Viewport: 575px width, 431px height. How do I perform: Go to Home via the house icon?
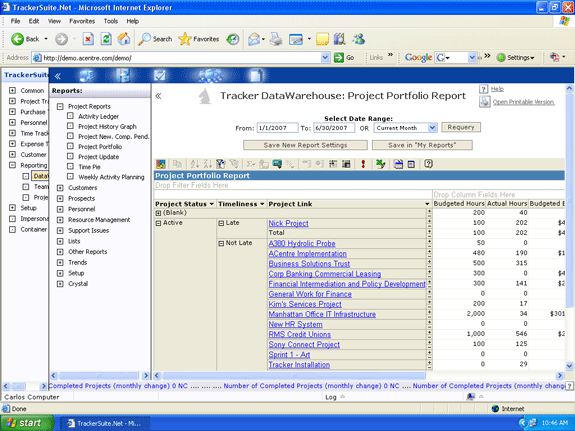coord(124,39)
